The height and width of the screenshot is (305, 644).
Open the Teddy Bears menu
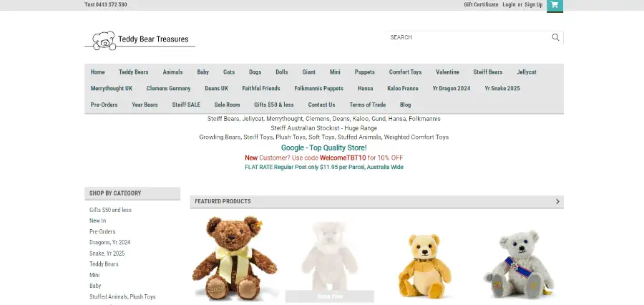pyautogui.click(x=134, y=72)
